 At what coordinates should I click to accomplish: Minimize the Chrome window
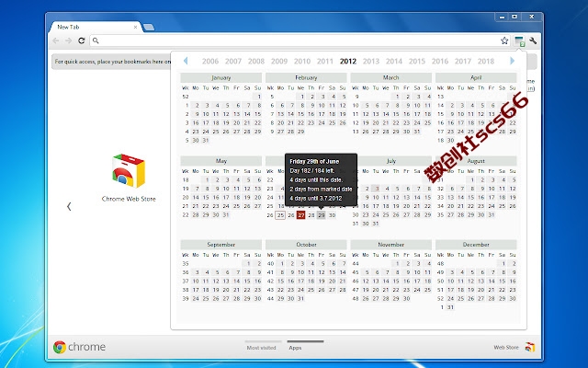point(503,17)
